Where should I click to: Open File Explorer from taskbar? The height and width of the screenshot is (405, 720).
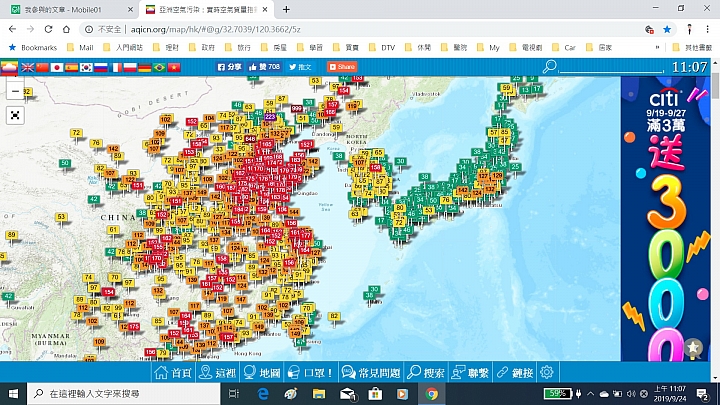319,394
